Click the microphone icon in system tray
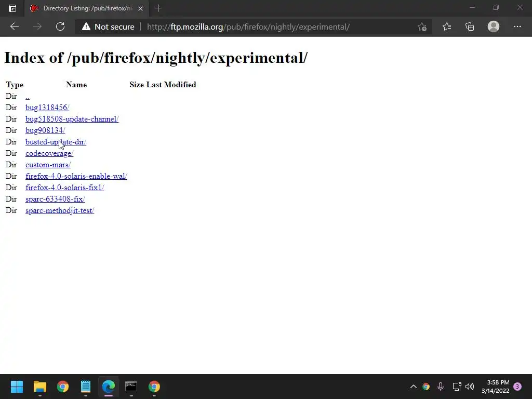 point(441,387)
